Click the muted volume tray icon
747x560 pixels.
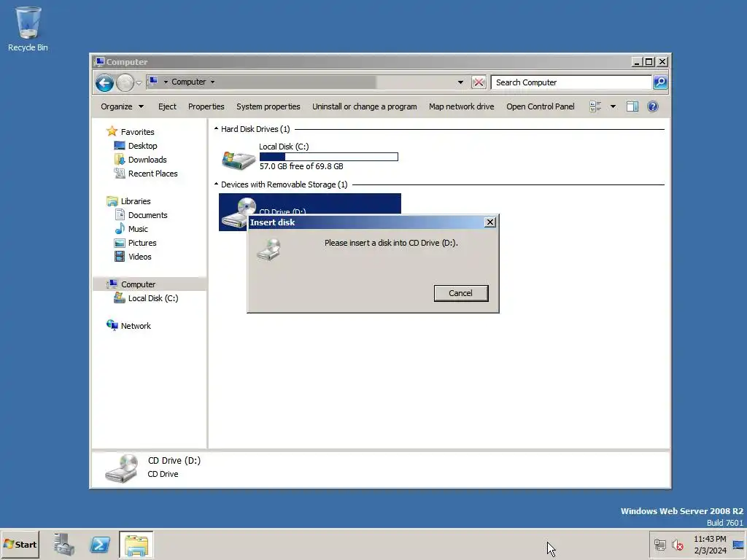pos(677,545)
